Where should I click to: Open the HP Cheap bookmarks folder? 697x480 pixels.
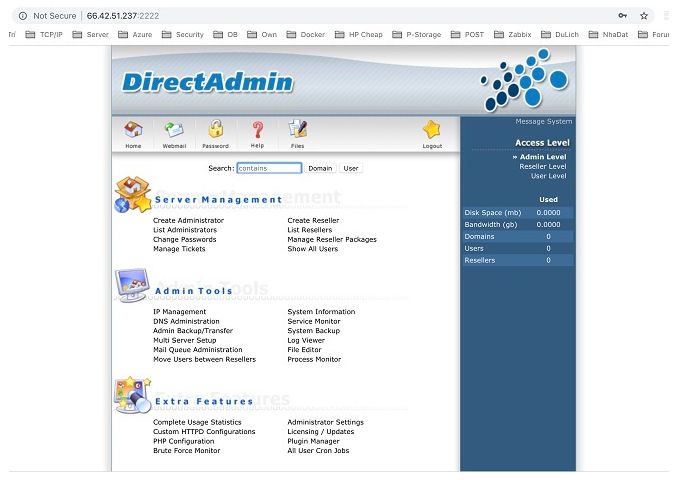(x=359, y=35)
